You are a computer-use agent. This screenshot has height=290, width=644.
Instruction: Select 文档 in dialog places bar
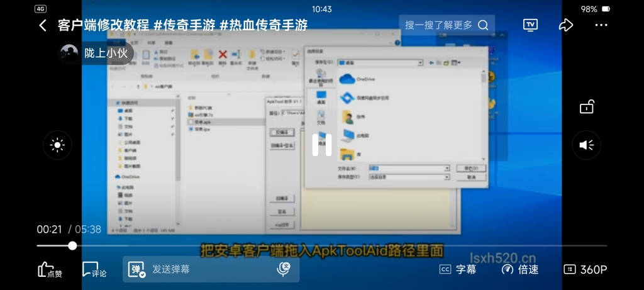pos(321,118)
